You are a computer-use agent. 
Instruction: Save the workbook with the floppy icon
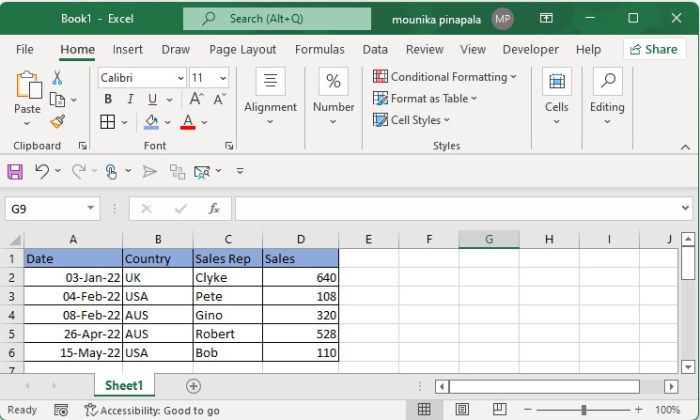(15, 171)
